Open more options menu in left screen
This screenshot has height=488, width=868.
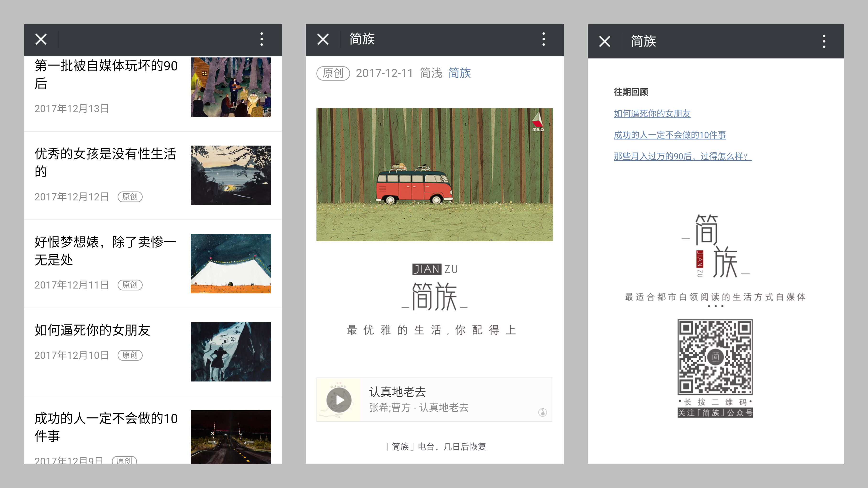tap(262, 39)
